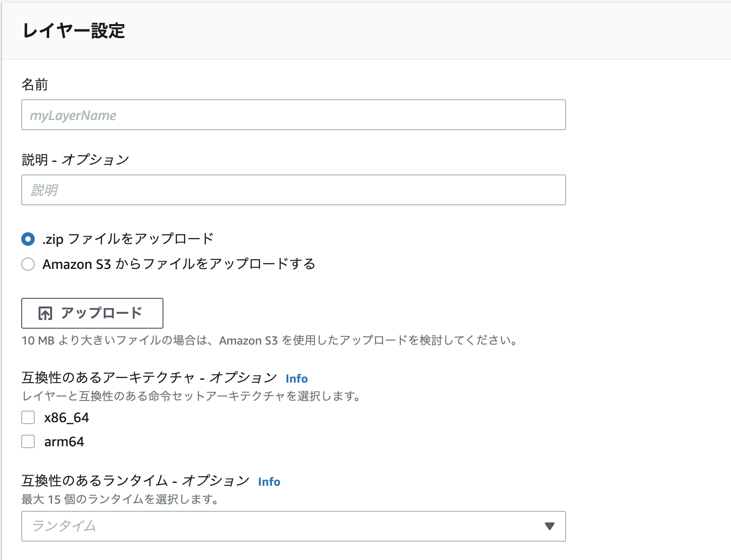Image resolution: width=731 pixels, height=560 pixels.
Task: Expand the runtime selection dropdown triangle
Action: point(549,526)
